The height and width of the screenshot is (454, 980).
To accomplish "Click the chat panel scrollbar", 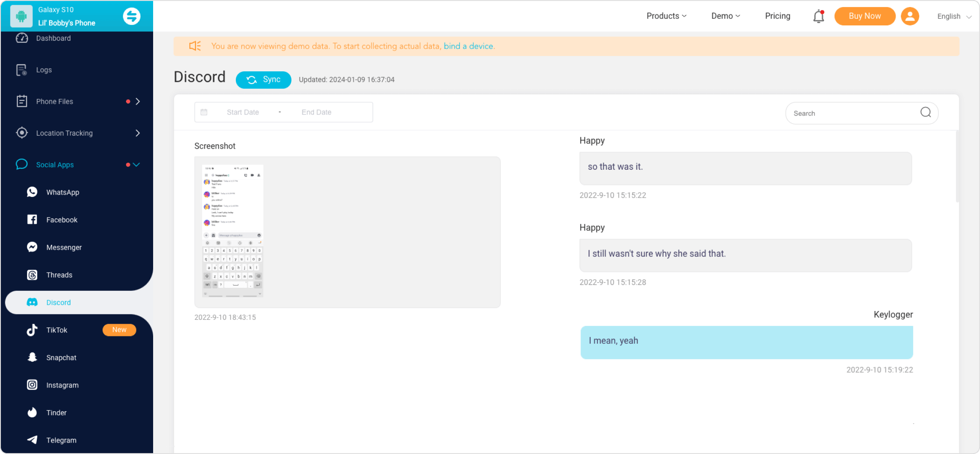I will point(957,167).
